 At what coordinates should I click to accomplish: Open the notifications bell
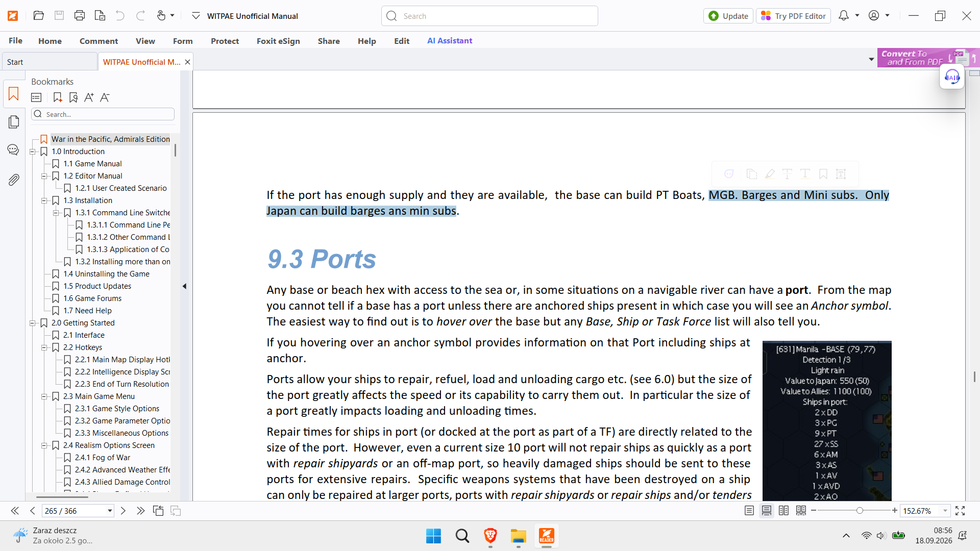coord(844,16)
